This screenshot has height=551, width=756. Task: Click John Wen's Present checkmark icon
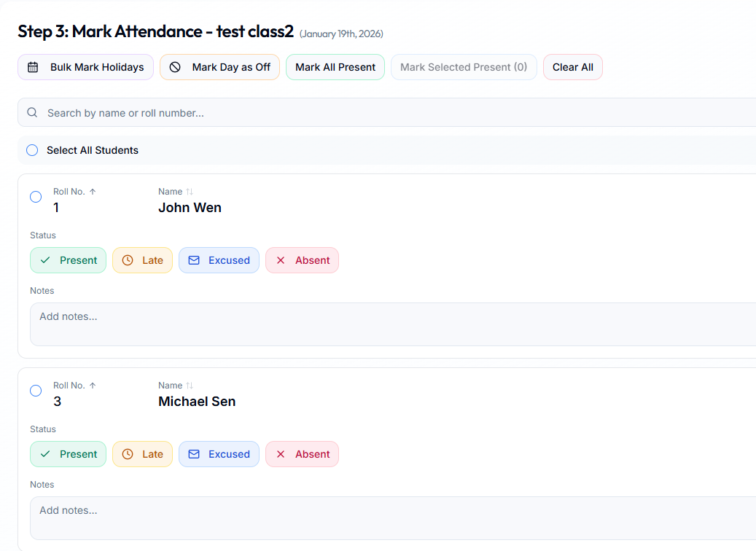click(45, 260)
